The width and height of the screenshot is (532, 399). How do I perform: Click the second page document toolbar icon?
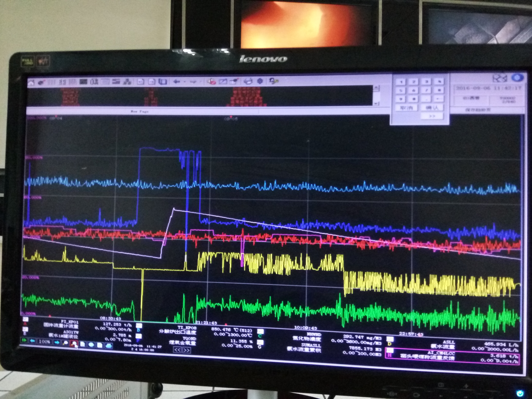tap(152, 82)
